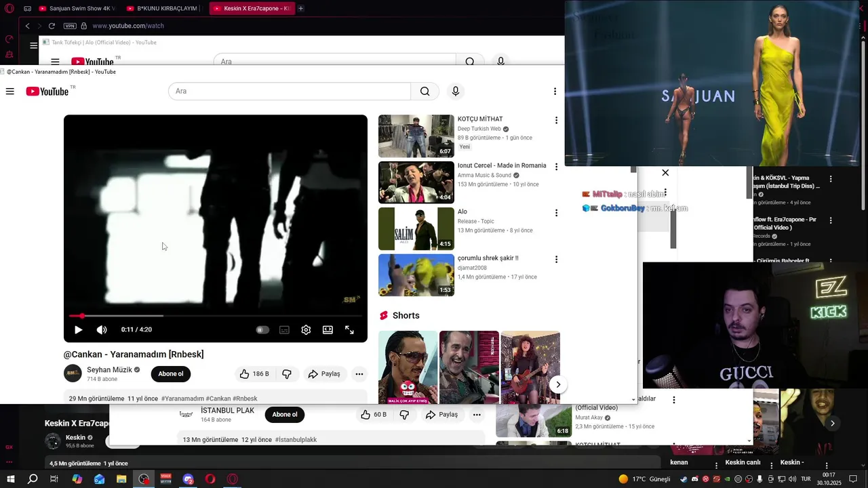Open the Keskin channel avatar at bottom left
Image resolution: width=868 pixels, height=488 pixels.
click(53, 441)
